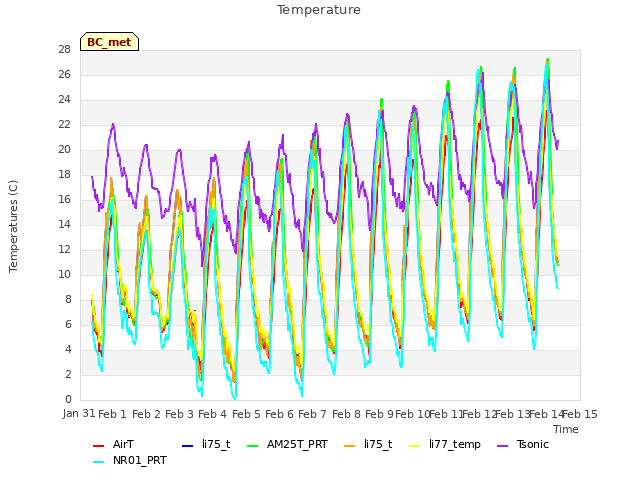
Task: Click the cyan NR01_PRT legend swatch
Action: (98, 462)
